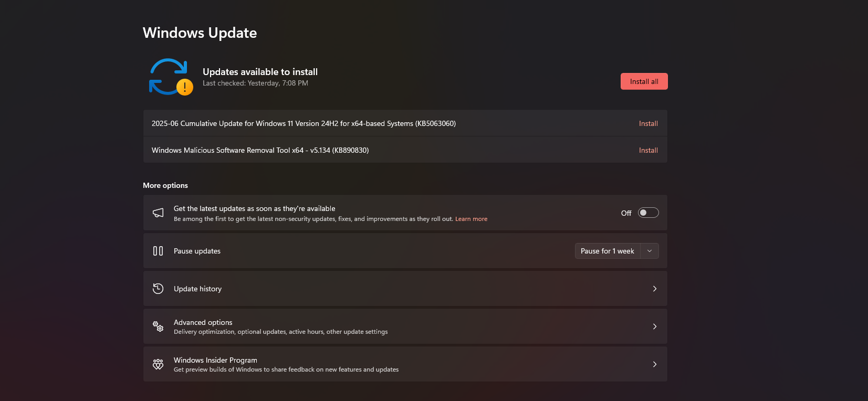Click the yellow warning badge on update icon
The height and width of the screenshot is (401, 868).
point(185,87)
